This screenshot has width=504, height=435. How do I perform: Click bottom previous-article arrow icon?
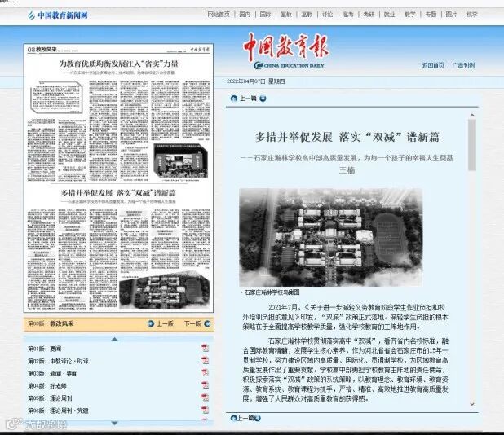234,418
